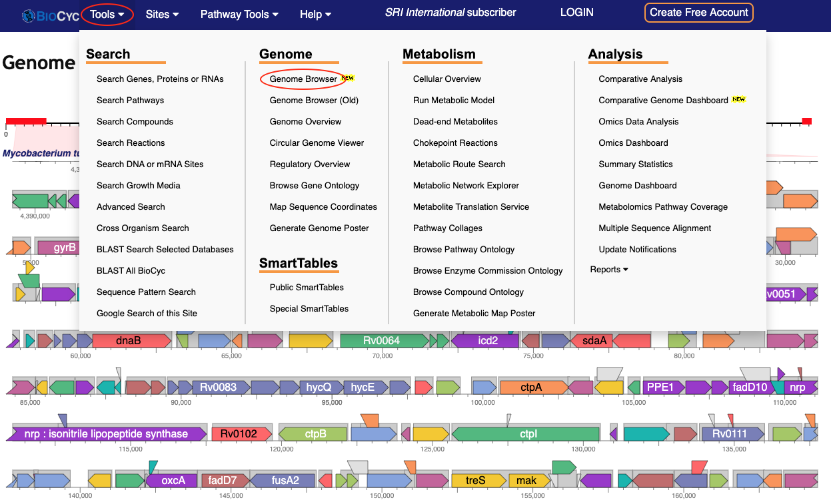
Task: Open the Help dropdown menu
Action: coord(315,14)
